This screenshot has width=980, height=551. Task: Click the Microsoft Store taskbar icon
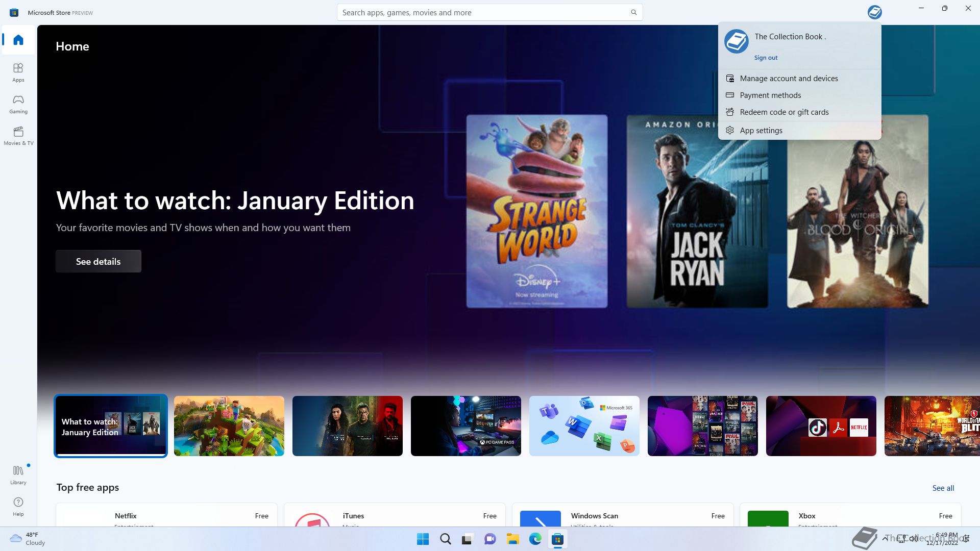click(557, 539)
